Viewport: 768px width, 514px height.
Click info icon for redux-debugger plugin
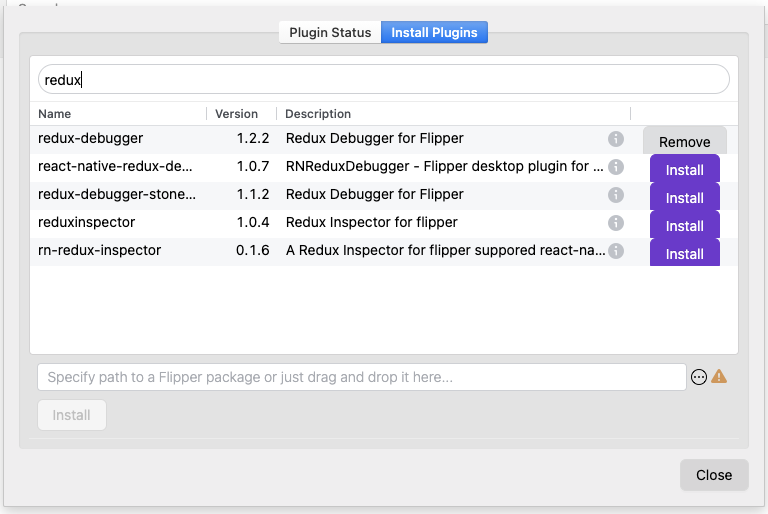616,139
